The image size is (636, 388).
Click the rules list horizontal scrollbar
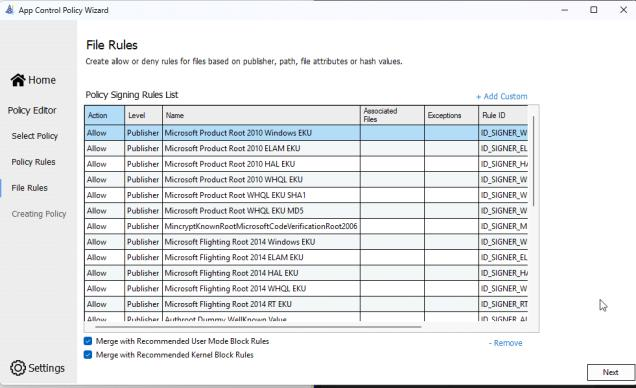click(258, 327)
